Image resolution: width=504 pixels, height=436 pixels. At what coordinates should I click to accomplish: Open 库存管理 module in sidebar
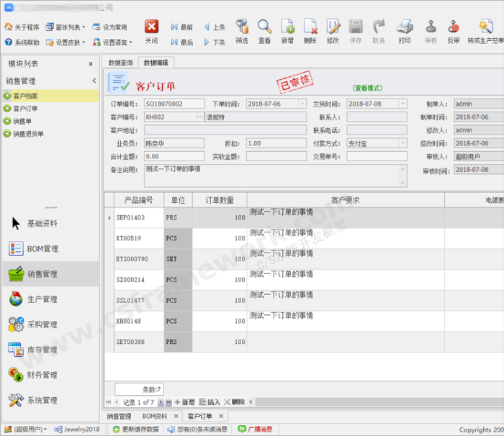[42, 350]
